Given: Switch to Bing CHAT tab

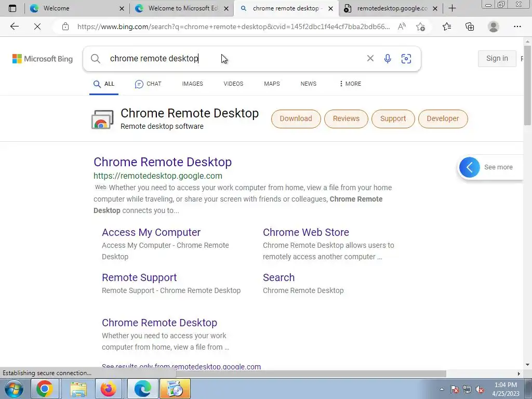Looking at the screenshot, I should click(x=148, y=84).
